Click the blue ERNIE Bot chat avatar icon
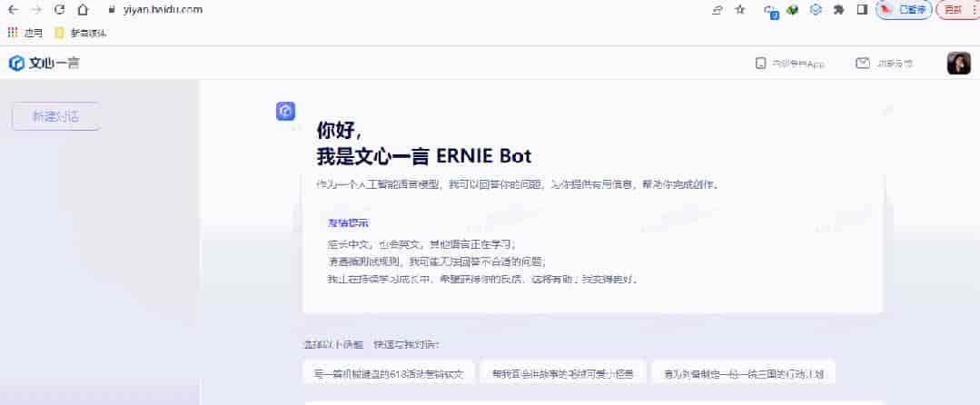 tap(285, 112)
